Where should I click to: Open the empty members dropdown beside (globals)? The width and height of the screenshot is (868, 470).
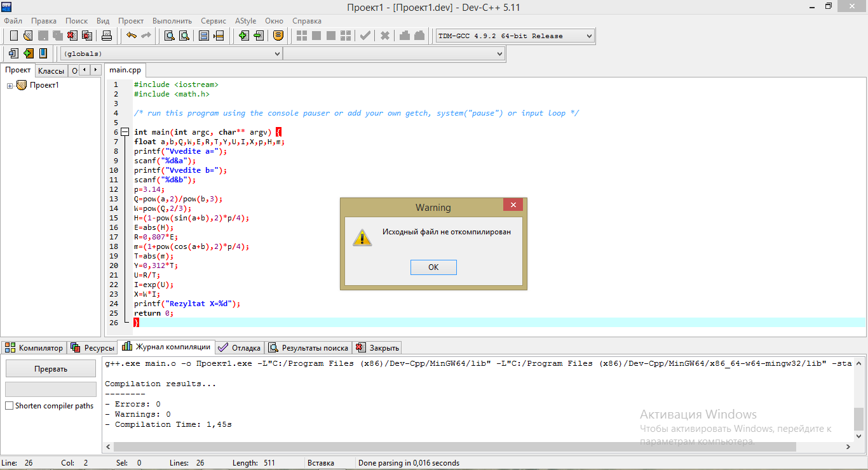(394, 54)
